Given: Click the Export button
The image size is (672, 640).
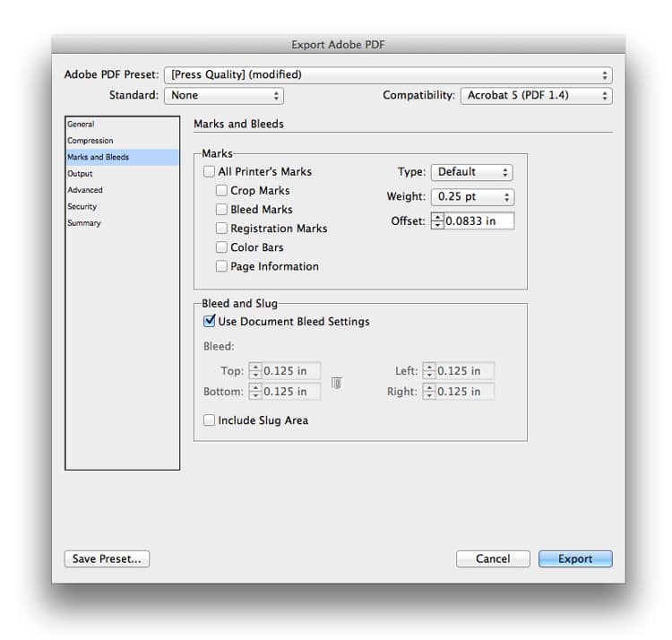Looking at the screenshot, I should pyautogui.click(x=575, y=559).
